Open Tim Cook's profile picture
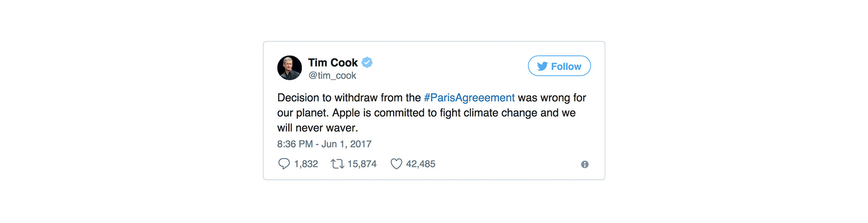 pos(289,68)
